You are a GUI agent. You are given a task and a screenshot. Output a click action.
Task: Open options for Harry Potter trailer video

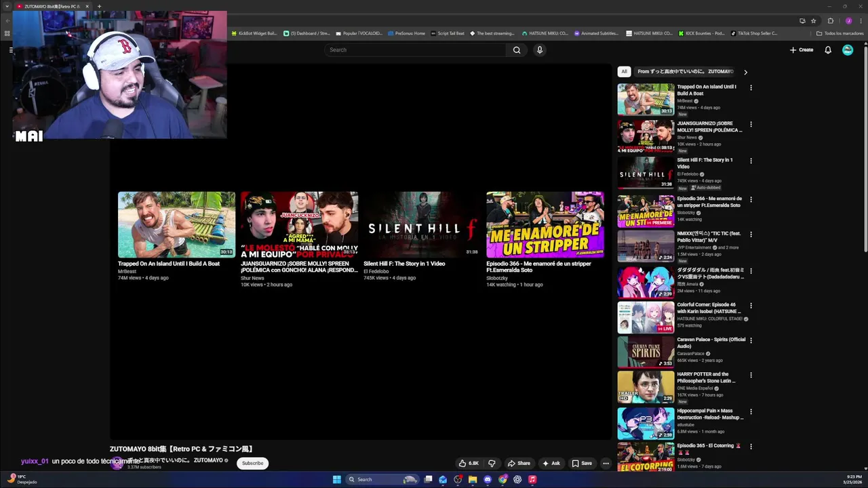[751, 375]
